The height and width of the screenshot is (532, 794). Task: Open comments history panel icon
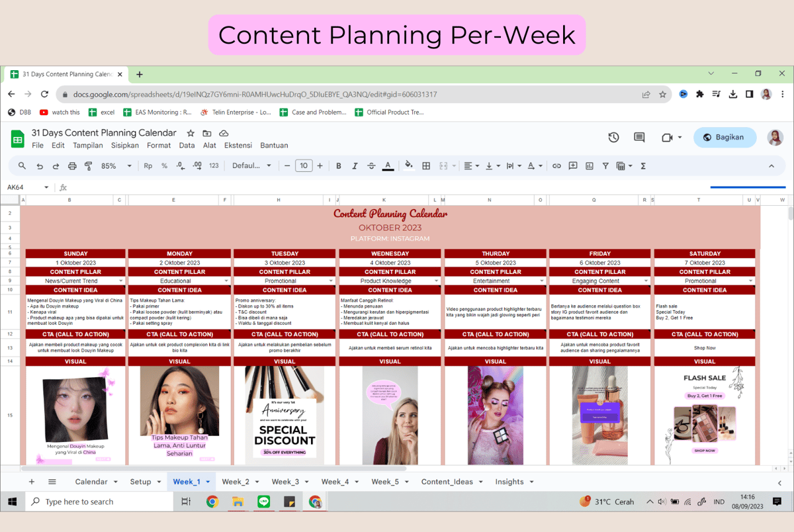(639, 137)
